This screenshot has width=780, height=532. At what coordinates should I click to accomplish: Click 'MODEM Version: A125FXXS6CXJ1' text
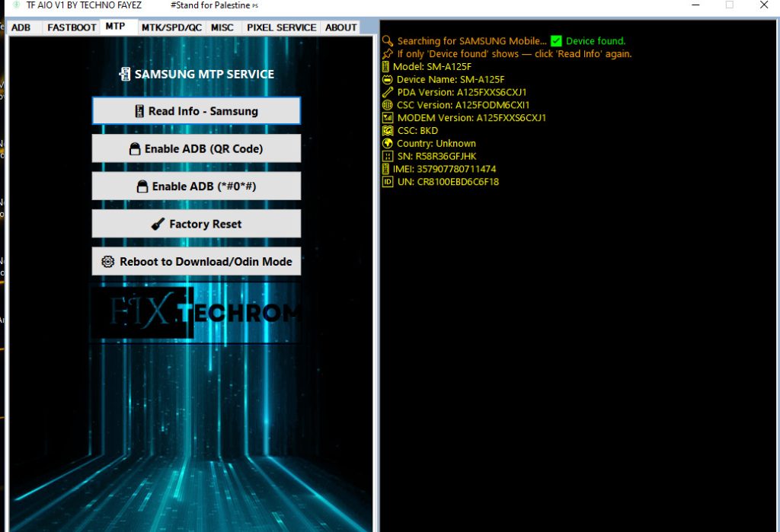[472, 118]
